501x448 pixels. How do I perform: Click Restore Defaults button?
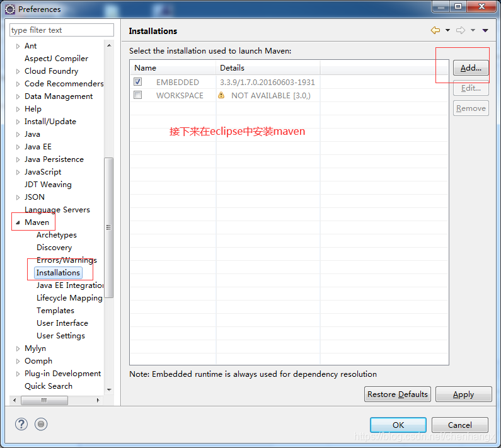[398, 394]
